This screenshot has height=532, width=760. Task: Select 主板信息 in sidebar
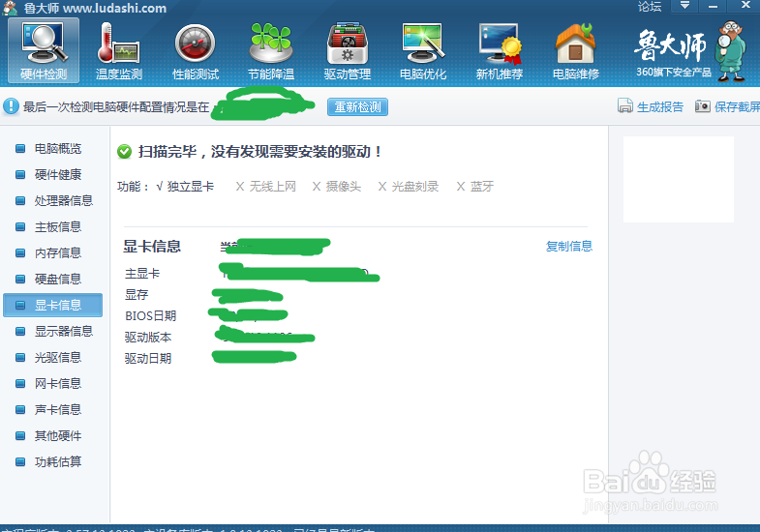click(58, 227)
